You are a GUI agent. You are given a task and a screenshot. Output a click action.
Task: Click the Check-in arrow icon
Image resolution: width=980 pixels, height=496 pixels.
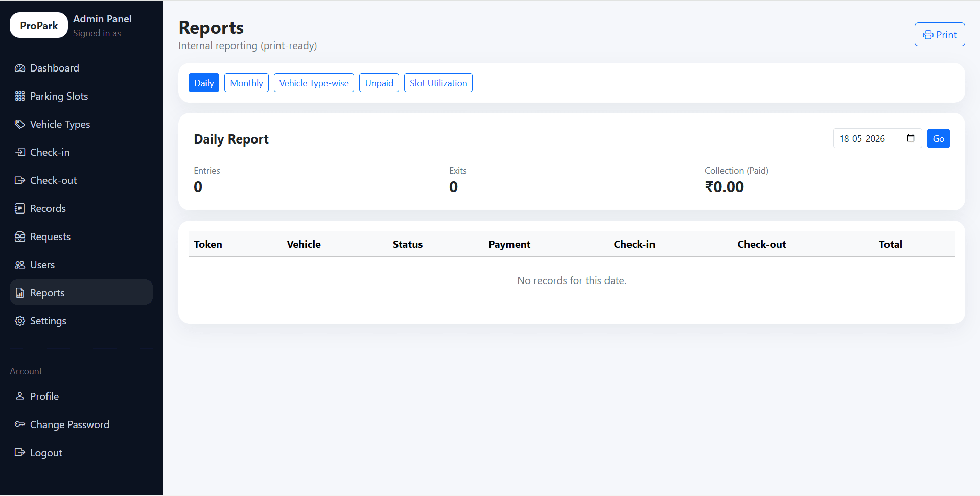pyautogui.click(x=20, y=152)
